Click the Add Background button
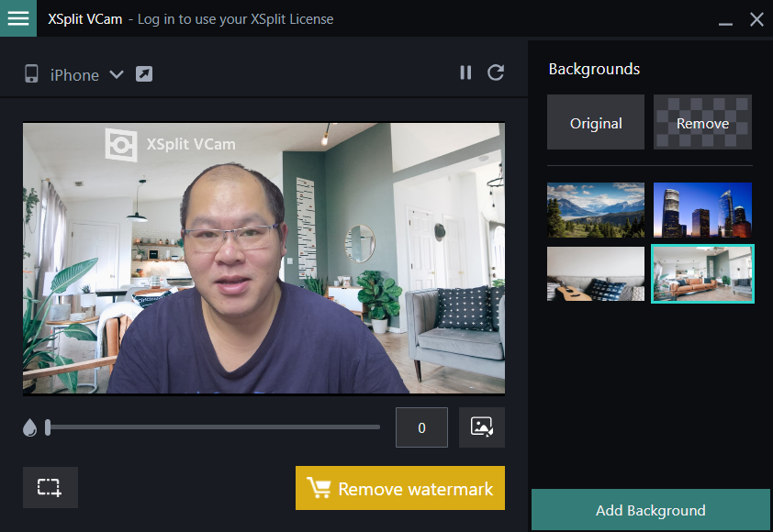This screenshot has height=532, width=773. [x=651, y=510]
